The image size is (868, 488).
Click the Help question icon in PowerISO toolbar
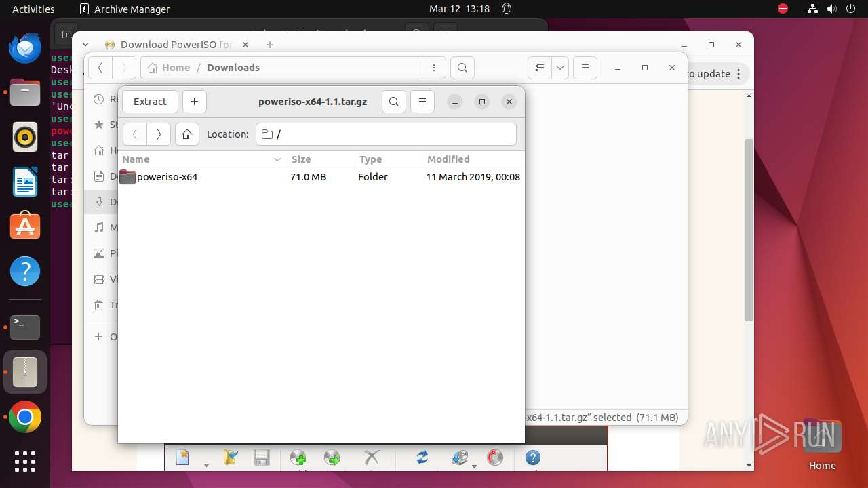pos(533,457)
